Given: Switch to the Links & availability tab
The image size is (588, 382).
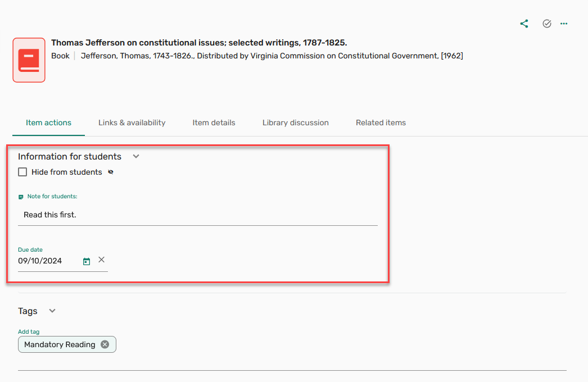Looking at the screenshot, I should pos(132,122).
